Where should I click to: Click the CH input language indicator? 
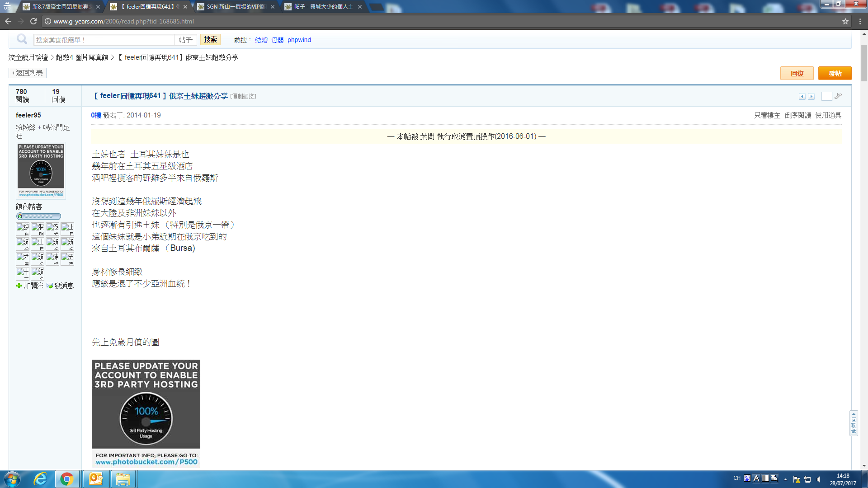point(737,478)
